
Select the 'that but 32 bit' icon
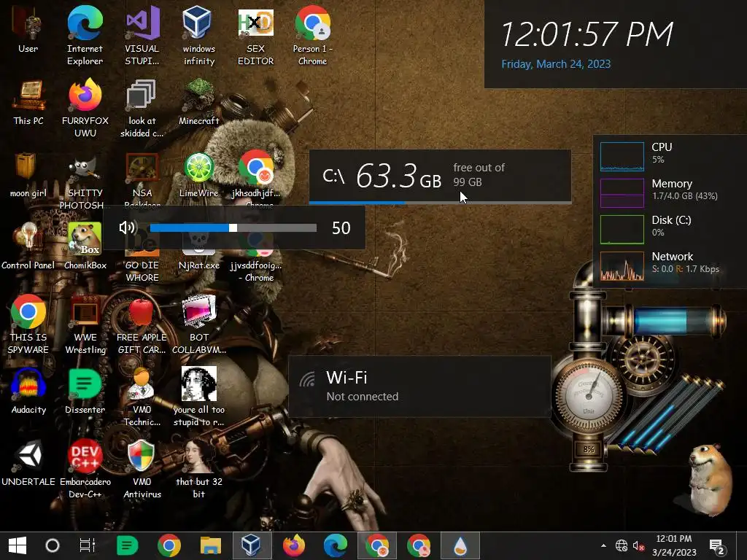tap(198, 469)
